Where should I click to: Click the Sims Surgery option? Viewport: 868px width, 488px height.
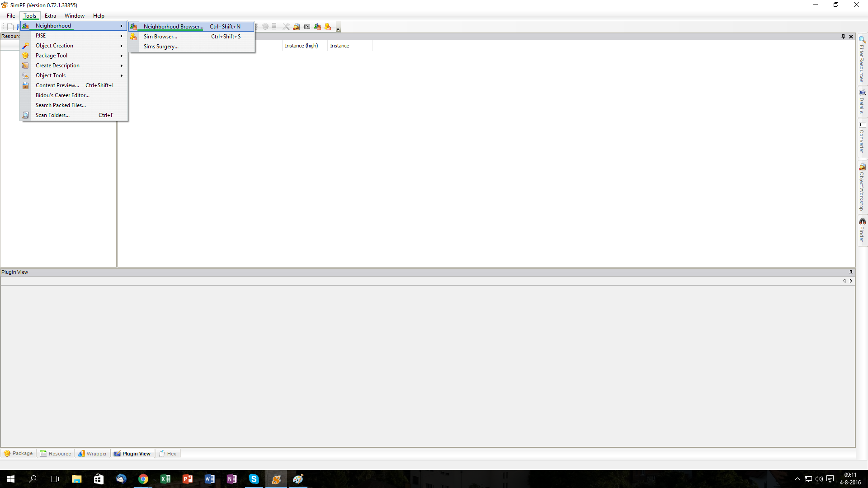pyautogui.click(x=161, y=47)
